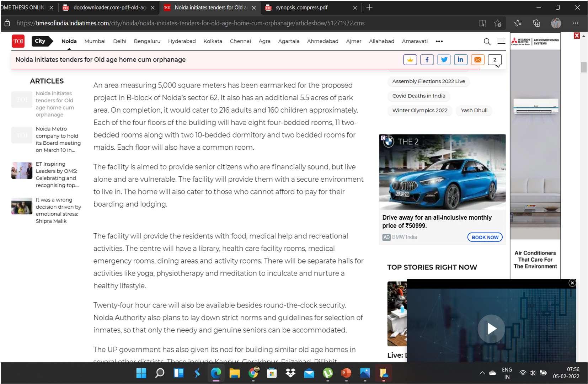Open browser read aloud icon
Image resolution: width=588 pixels, height=384 pixels.
click(482, 23)
